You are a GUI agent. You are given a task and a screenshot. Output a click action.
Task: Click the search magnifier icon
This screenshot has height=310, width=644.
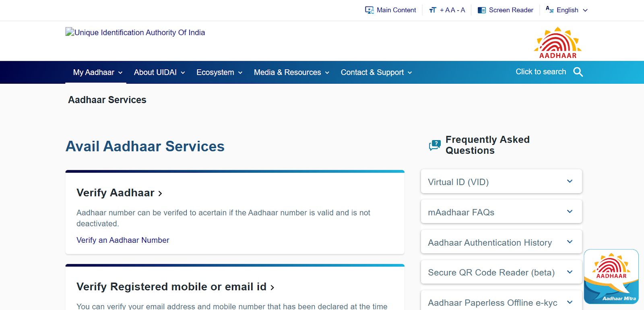tap(578, 72)
